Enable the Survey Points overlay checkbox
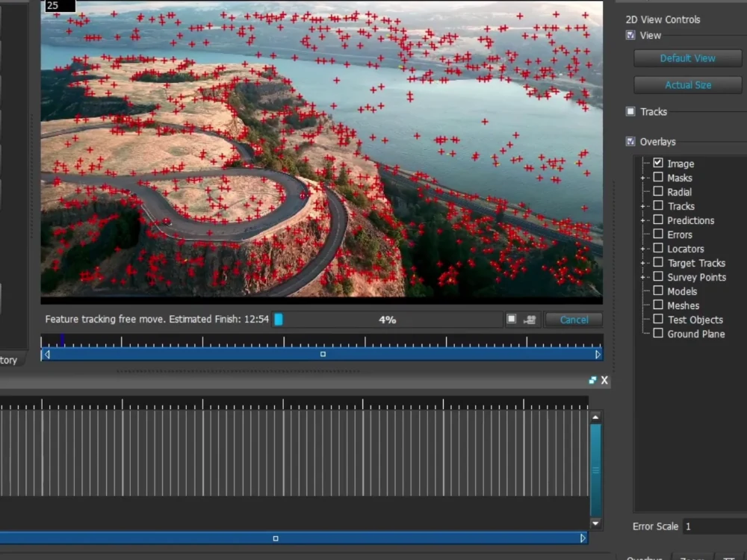 [658, 276]
